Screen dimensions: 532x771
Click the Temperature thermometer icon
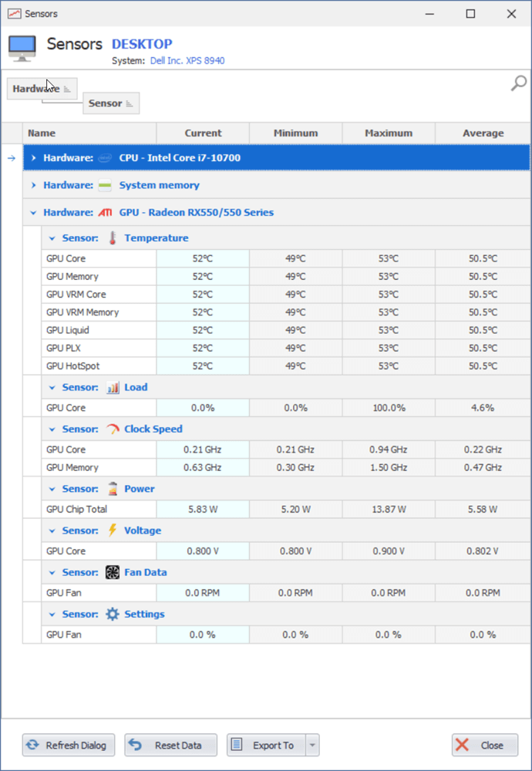click(113, 238)
